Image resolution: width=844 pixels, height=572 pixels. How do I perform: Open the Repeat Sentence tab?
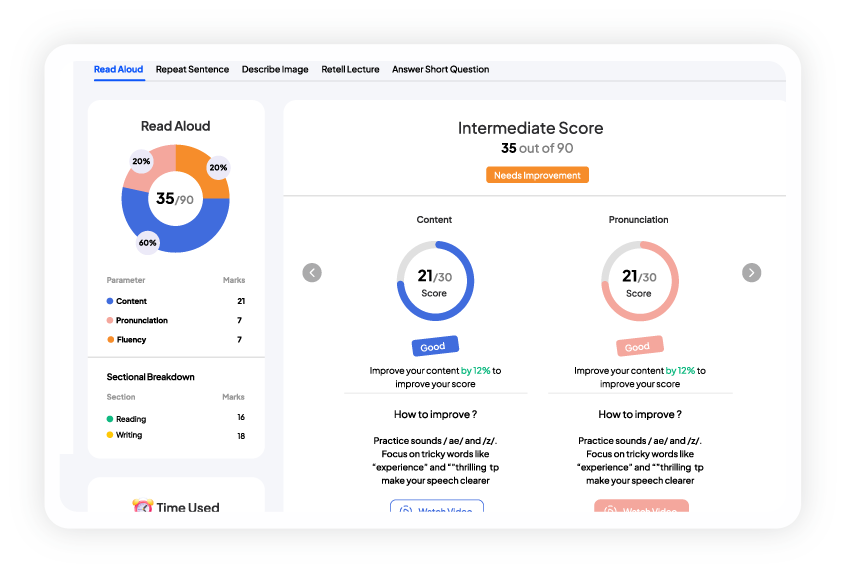192,69
